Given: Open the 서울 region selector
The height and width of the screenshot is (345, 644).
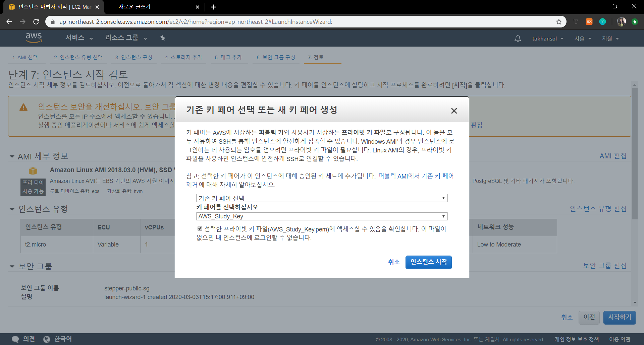Looking at the screenshot, I should click(583, 39).
